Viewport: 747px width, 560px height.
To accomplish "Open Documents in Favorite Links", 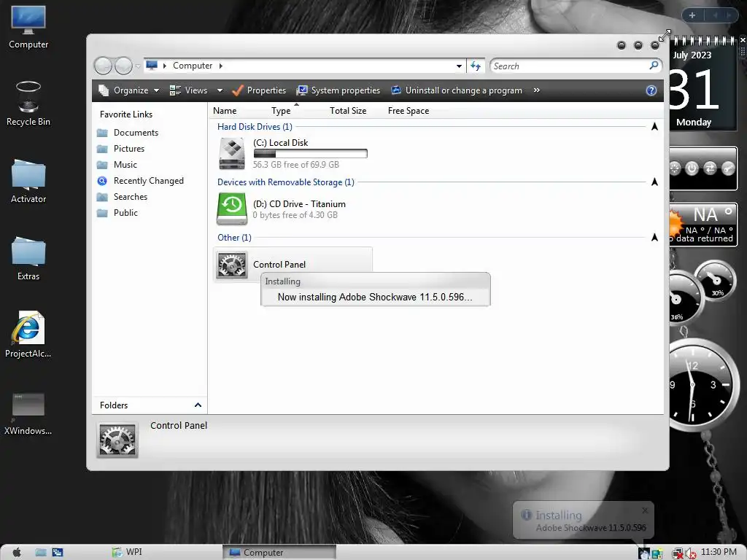I will (128, 133).
